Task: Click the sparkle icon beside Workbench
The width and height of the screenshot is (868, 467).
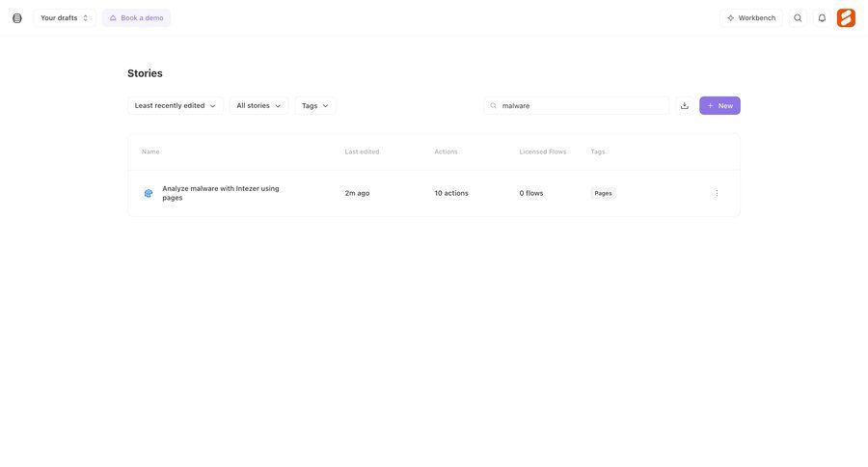Action: [731, 17]
